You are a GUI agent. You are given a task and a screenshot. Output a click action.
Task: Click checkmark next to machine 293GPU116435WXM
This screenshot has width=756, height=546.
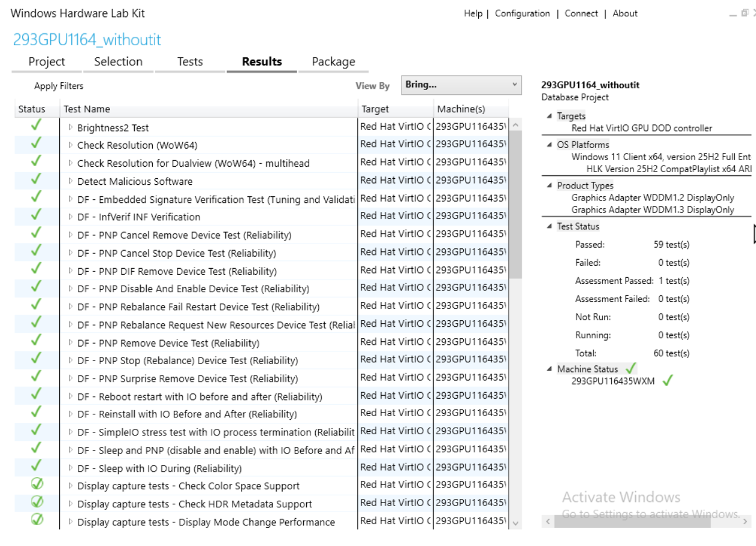tap(667, 381)
